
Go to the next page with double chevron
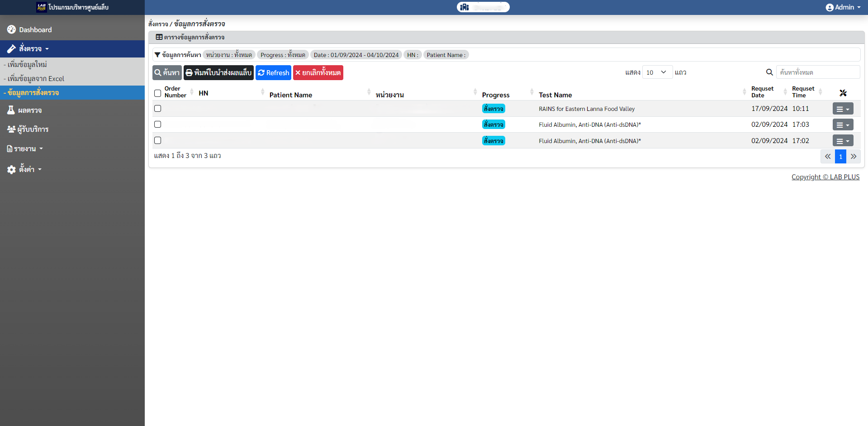coord(853,157)
